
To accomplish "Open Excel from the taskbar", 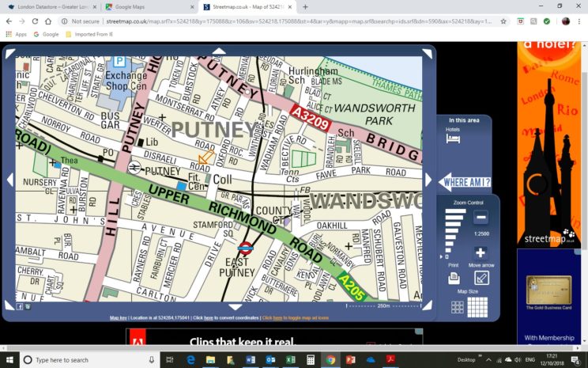I will (291, 360).
